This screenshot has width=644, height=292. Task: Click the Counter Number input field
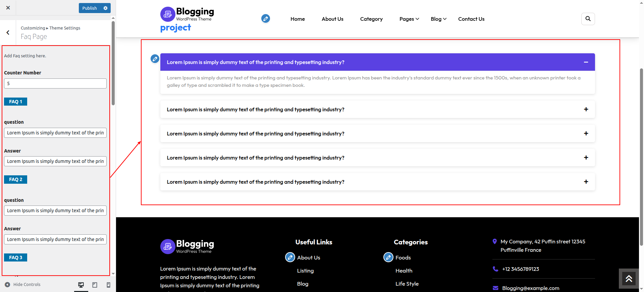pyautogui.click(x=55, y=83)
